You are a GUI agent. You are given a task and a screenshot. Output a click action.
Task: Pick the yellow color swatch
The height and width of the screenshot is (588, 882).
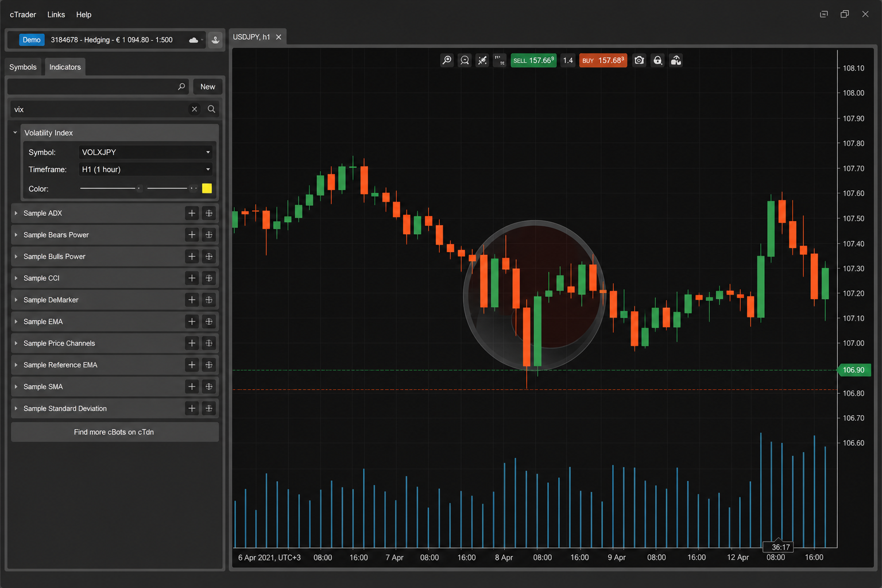coord(207,188)
